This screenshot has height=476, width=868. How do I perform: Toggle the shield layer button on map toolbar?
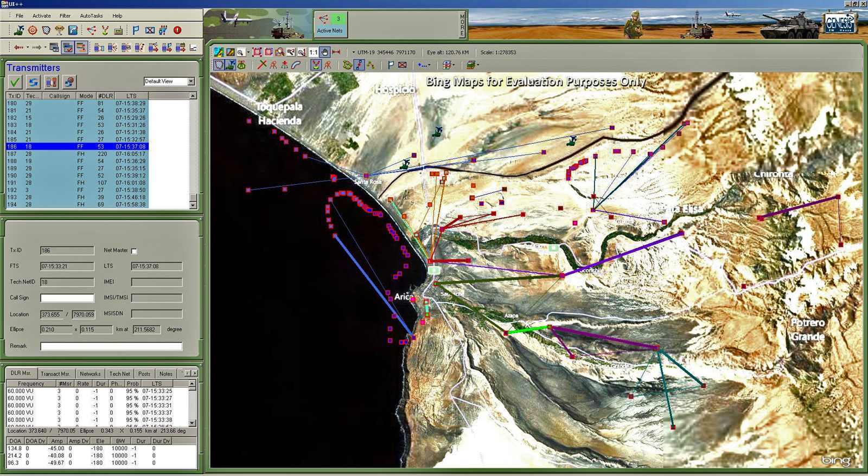(218, 65)
